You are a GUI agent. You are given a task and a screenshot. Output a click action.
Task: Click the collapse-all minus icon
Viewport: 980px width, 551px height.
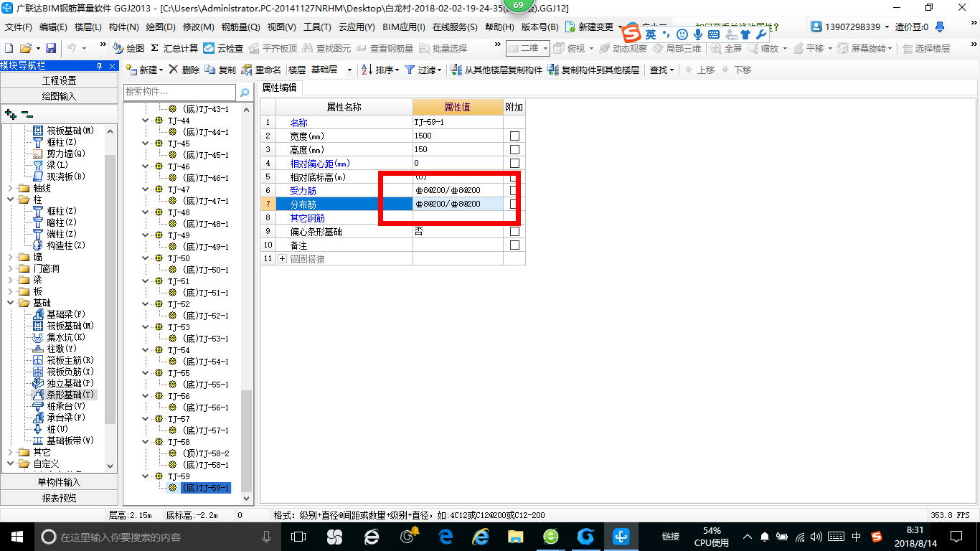27,113
